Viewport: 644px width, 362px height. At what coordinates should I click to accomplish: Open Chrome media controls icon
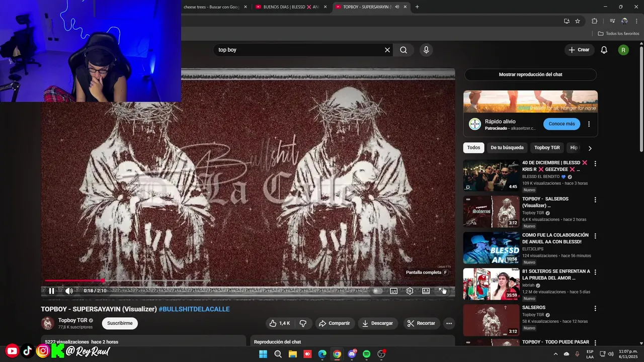tap(612, 21)
